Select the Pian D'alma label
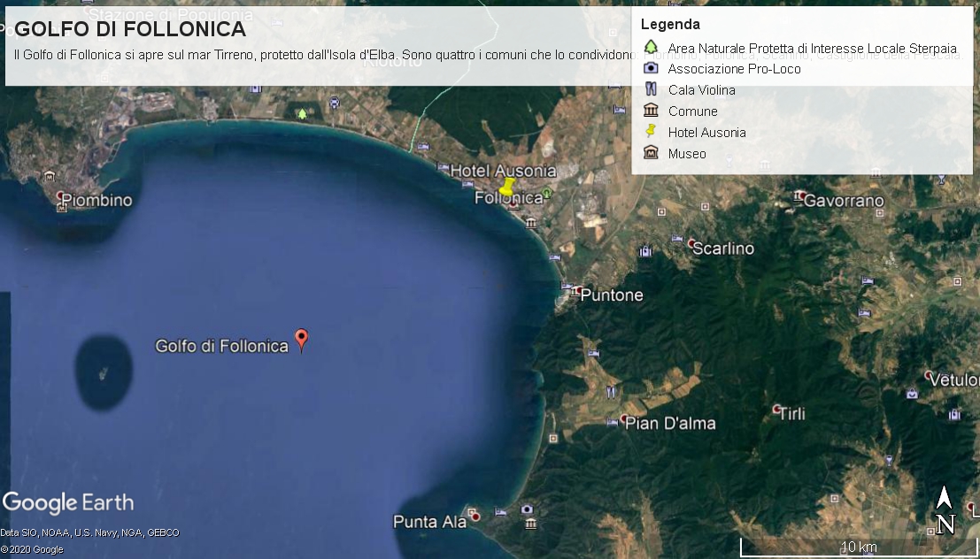This screenshot has width=980, height=559. [x=671, y=424]
